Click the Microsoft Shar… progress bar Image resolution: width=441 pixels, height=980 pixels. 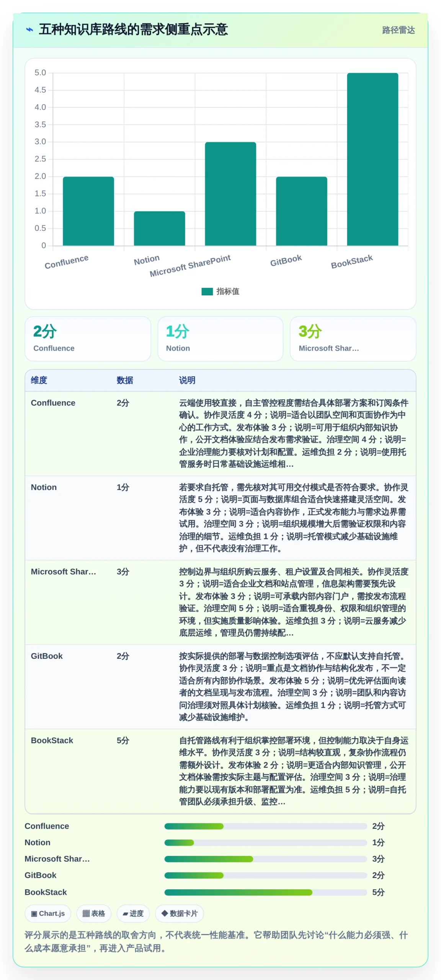(265, 859)
